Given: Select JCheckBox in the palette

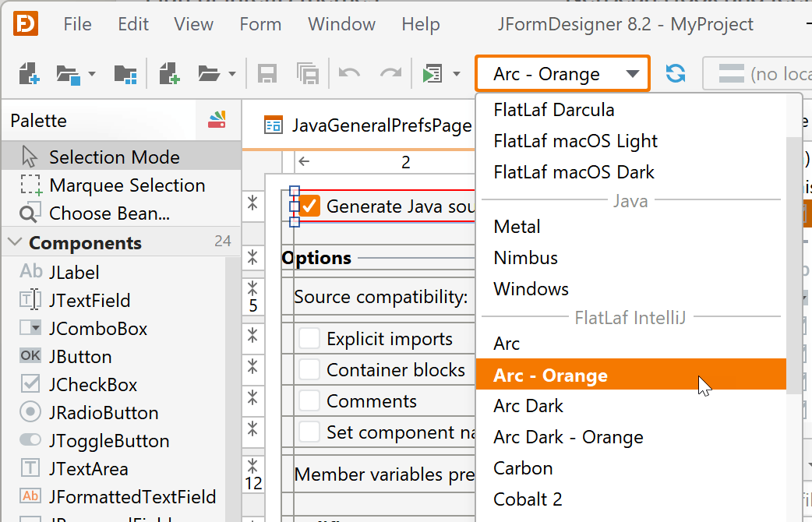Looking at the screenshot, I should tap(114, 385).
